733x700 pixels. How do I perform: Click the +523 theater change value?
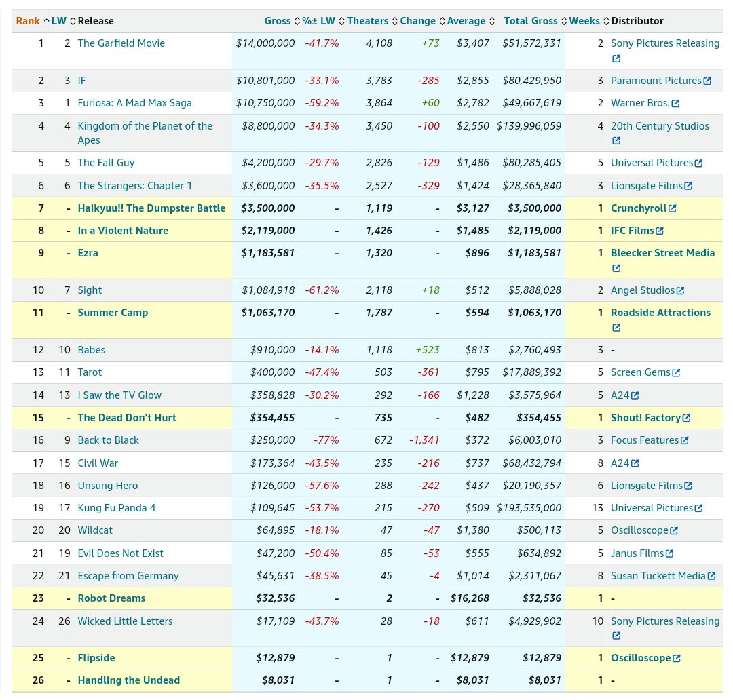click(428, 350)
